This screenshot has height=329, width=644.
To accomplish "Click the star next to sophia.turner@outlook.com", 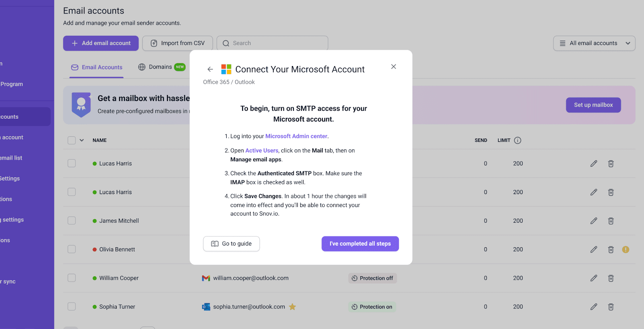I will coord(292,307).
